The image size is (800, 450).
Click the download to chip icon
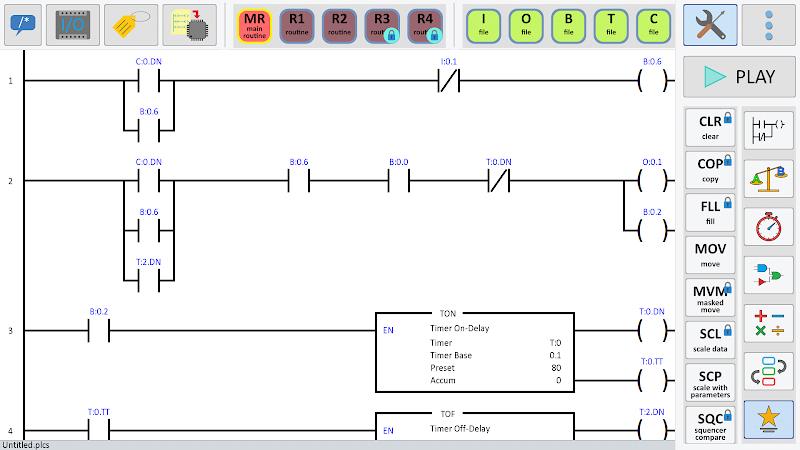[x=190, y=24]
